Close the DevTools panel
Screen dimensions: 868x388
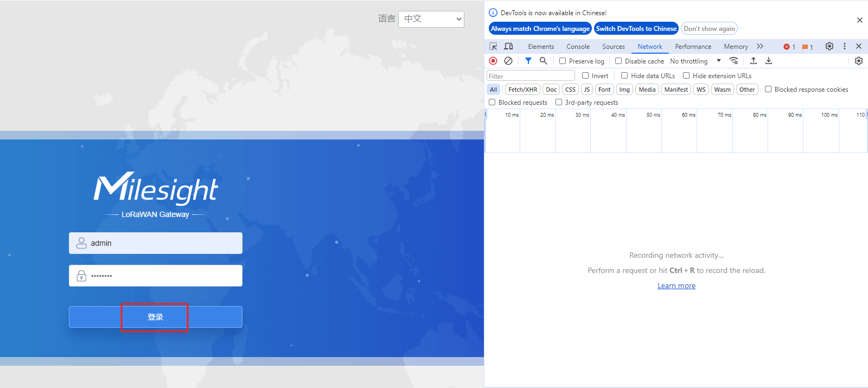[x=859, y=47]
